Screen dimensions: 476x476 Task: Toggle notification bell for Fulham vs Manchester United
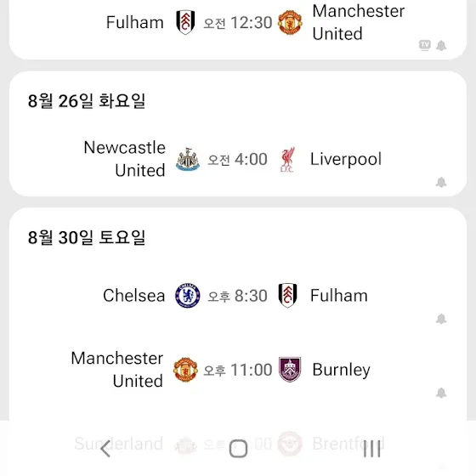(x=441, y=46)
